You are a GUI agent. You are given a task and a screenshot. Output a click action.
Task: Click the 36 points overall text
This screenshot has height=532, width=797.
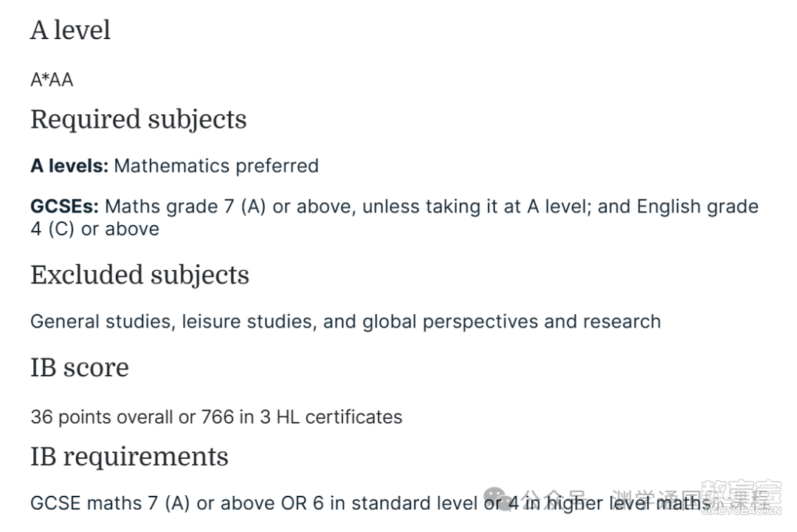coord(102,417)
